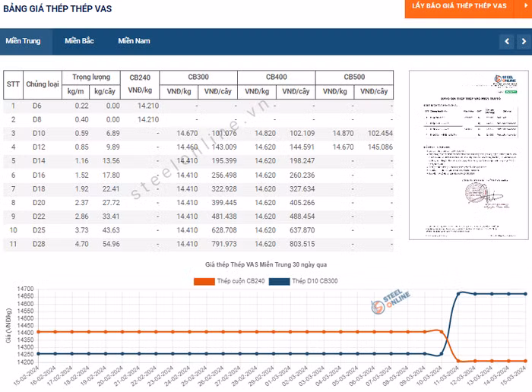Click the 15-02-2024 orange data point on chart
This screenshot has width=532, height=392.
coord(38,332)
